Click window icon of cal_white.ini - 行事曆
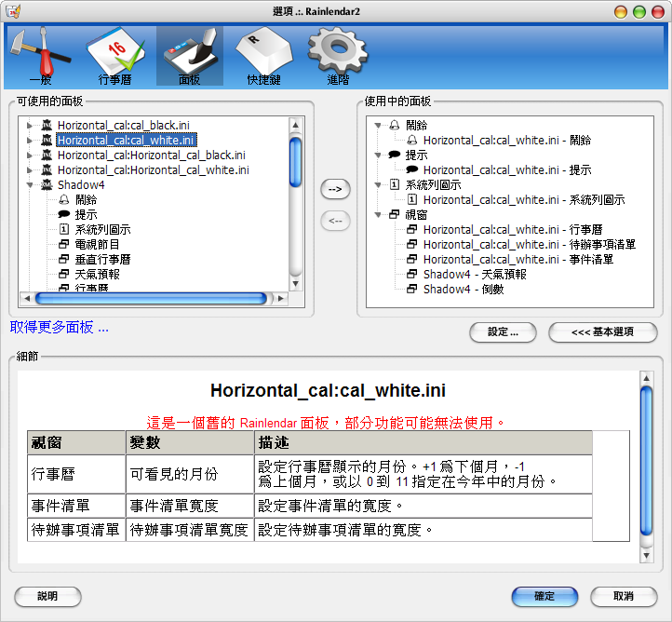Image resolution: width=672 pixels, height=622 pixels. click(x=412, y=229)
